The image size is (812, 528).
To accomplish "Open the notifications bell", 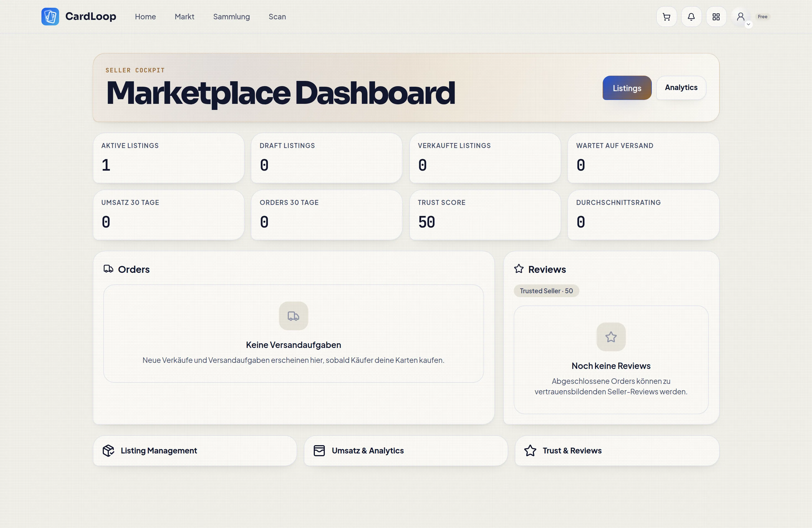I will [x=691, y=16].
